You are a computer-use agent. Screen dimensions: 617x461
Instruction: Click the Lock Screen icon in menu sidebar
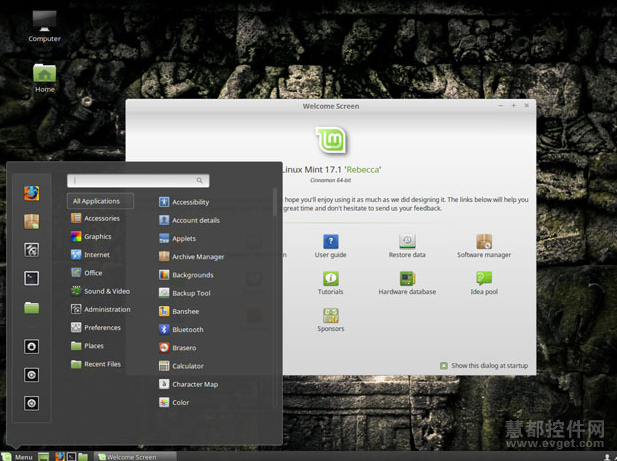pyautogui.click(x=31, y=347)
